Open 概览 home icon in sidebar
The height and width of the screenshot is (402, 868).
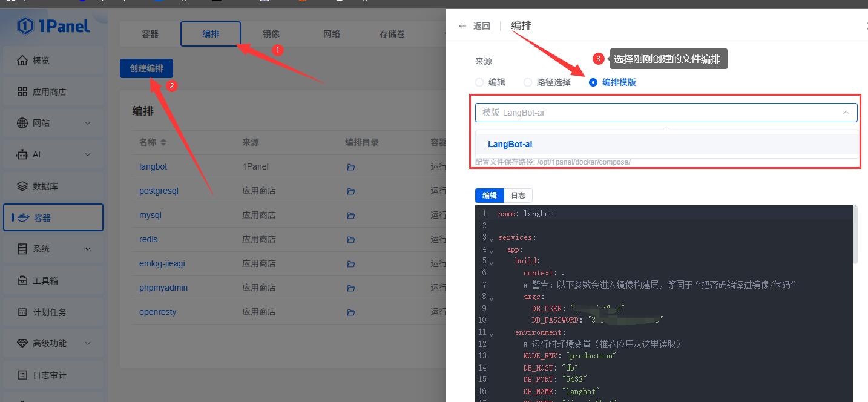(22, 61)
